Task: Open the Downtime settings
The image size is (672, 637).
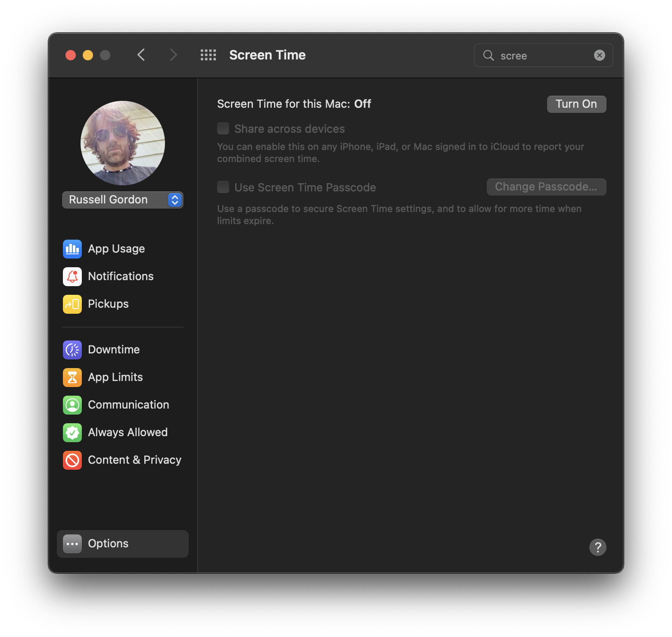Action: tap(123, 350)
